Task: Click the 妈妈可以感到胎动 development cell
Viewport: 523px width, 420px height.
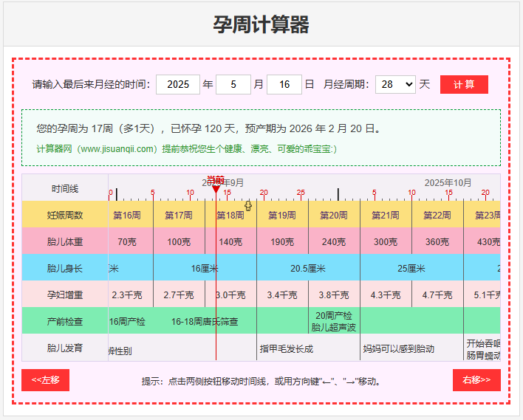Action: 398,348
